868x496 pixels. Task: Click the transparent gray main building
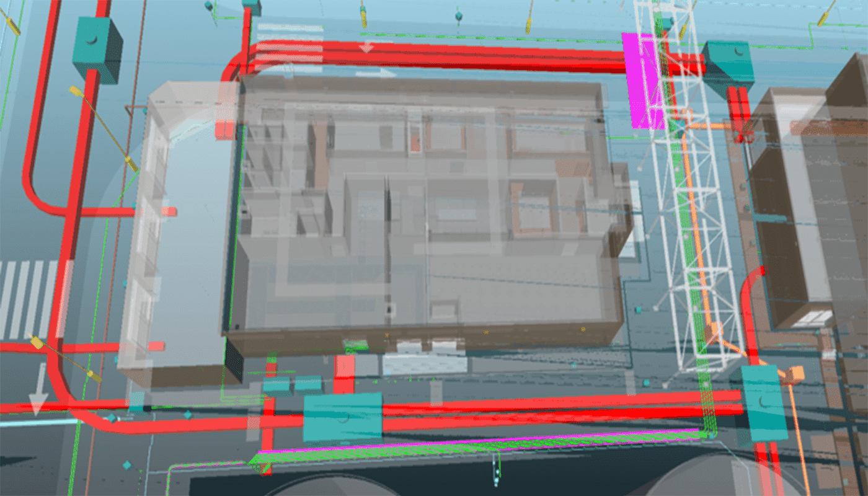point(422,211)
